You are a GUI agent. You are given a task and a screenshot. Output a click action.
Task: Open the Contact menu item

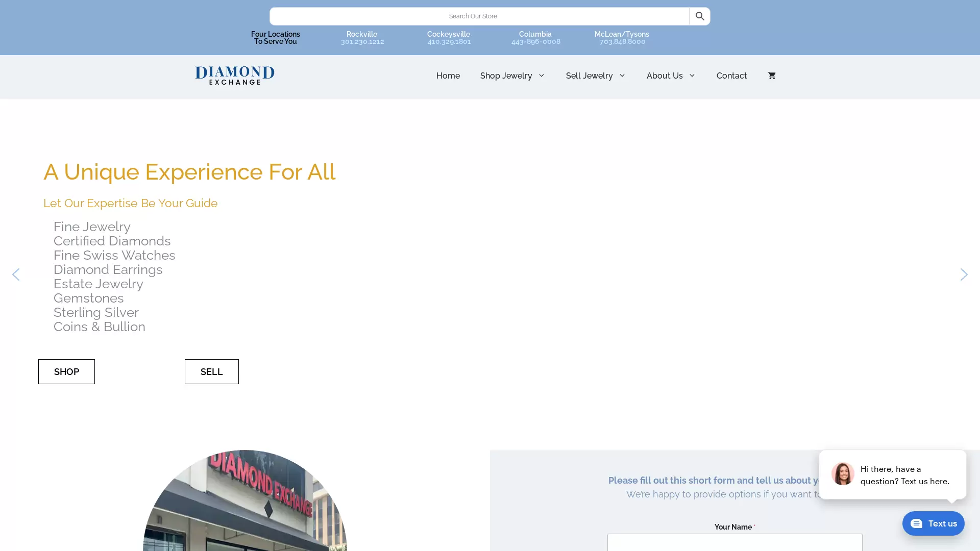coord(731,76)
